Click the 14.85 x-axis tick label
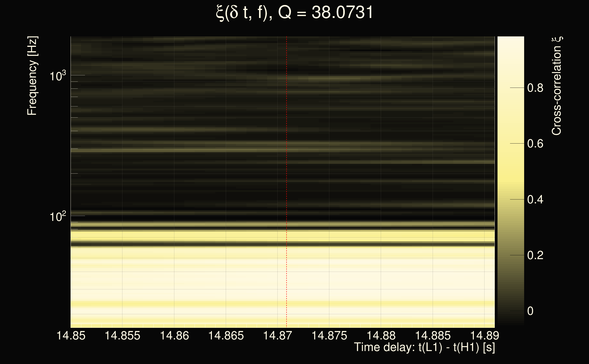Screen dimensions: 589x364 click(71, 336)
